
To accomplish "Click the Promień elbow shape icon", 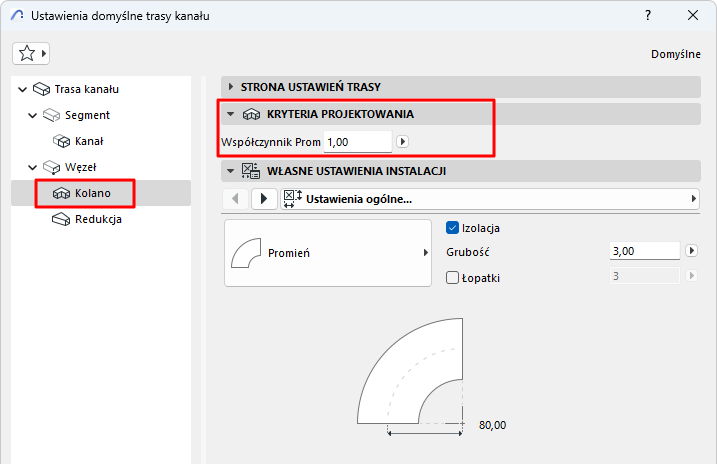I will tap(246, 253).
